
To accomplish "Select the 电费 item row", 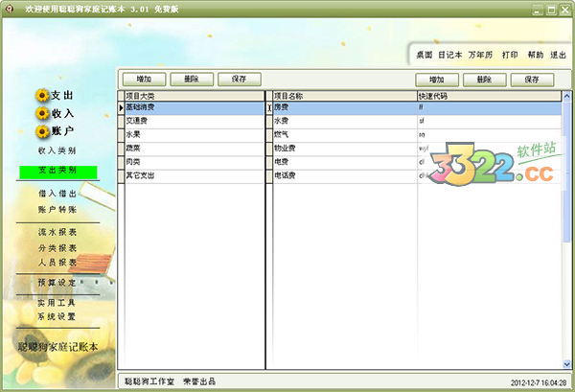I will [x=417, y=162].
